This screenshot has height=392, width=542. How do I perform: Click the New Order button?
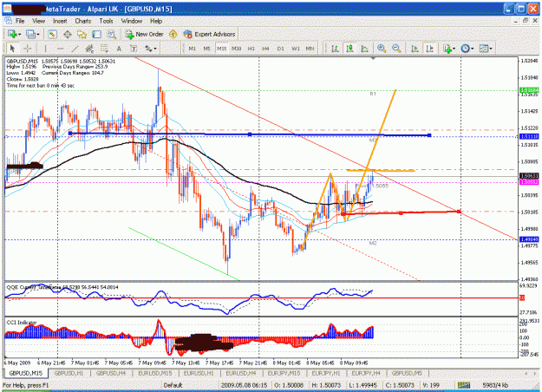point(145,34)
